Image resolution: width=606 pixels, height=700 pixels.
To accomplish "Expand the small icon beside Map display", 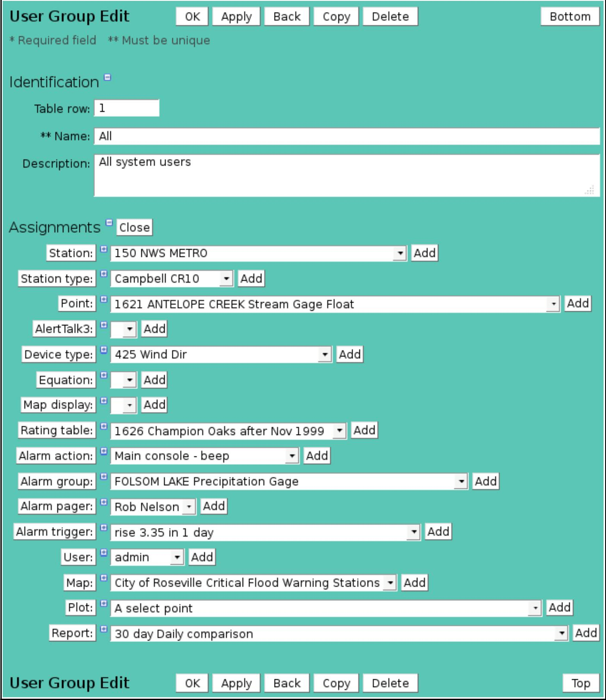I will tap(103, 400).
